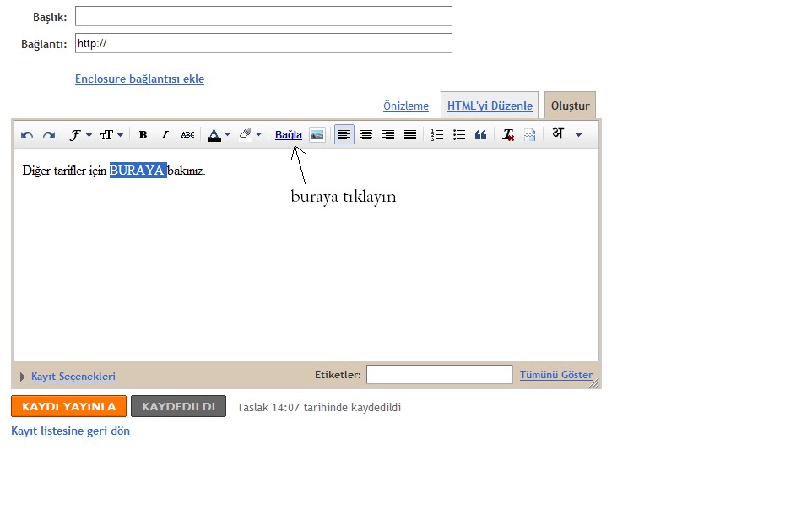Click the redo arrow icon

(49, 135)
